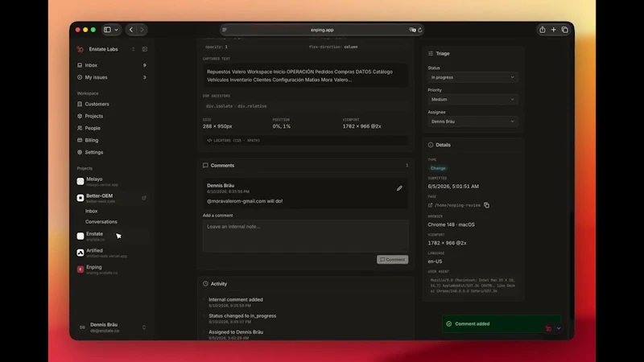Open the Dennis Bräu account menu

pos(111,327)
